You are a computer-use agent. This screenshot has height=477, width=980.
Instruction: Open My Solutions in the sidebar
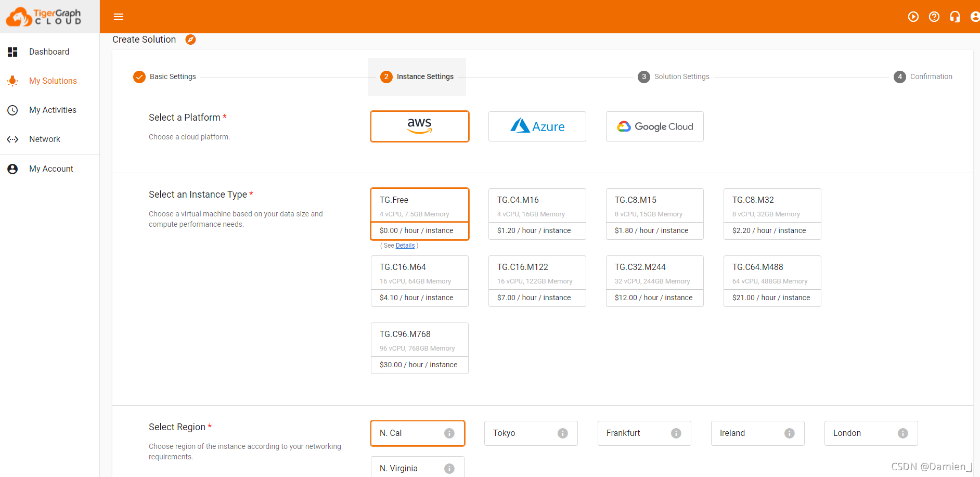(x=50, y=81)
